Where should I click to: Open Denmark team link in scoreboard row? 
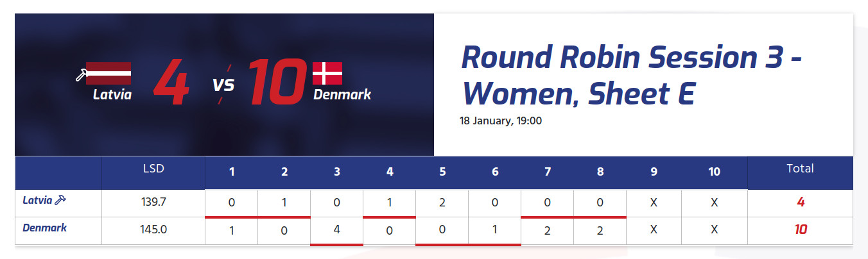point(45,228)
